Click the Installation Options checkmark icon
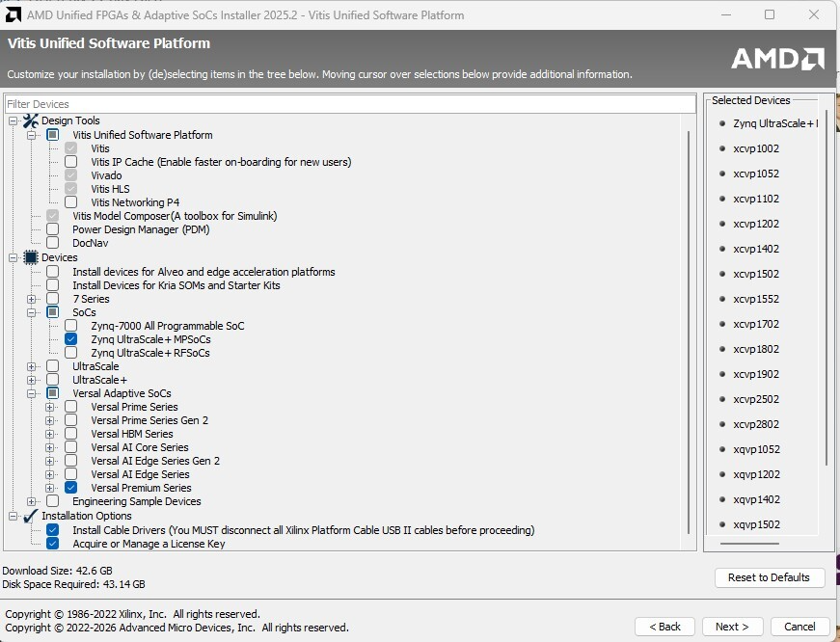 click(31, 516)
